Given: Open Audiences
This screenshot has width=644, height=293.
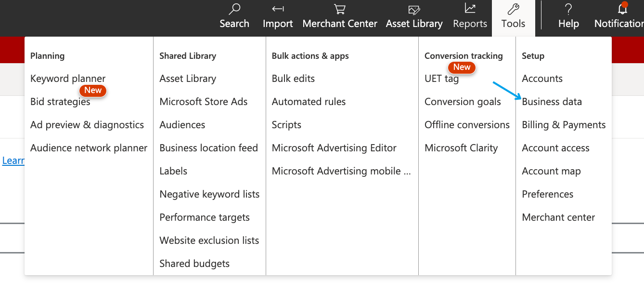Looking at the screenshot, I should click(182, 125).
